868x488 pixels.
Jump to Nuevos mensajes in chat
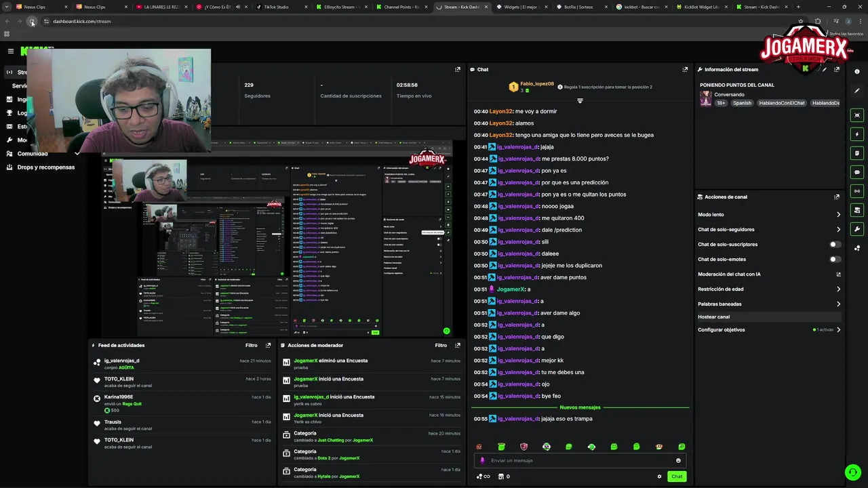click(580, 407)
